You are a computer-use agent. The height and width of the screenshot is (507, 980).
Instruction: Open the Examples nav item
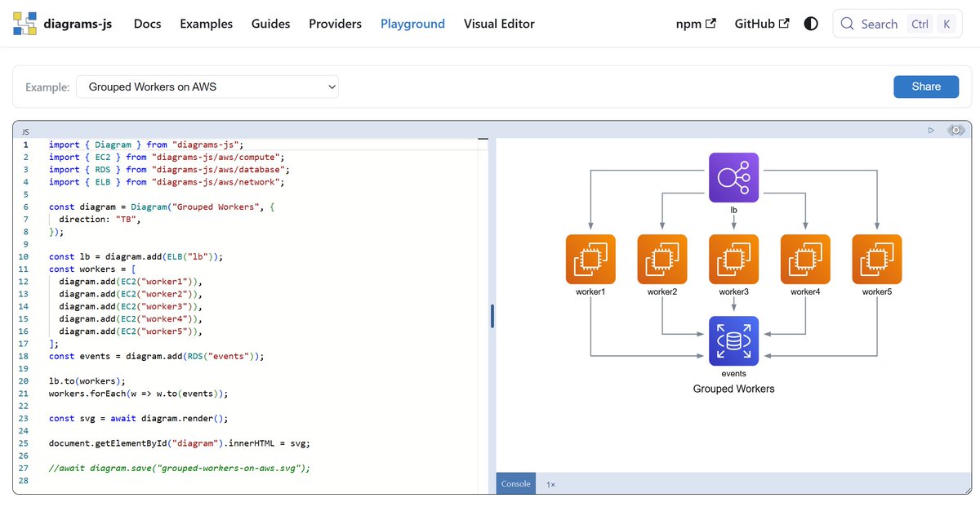[x=206, y=24]
